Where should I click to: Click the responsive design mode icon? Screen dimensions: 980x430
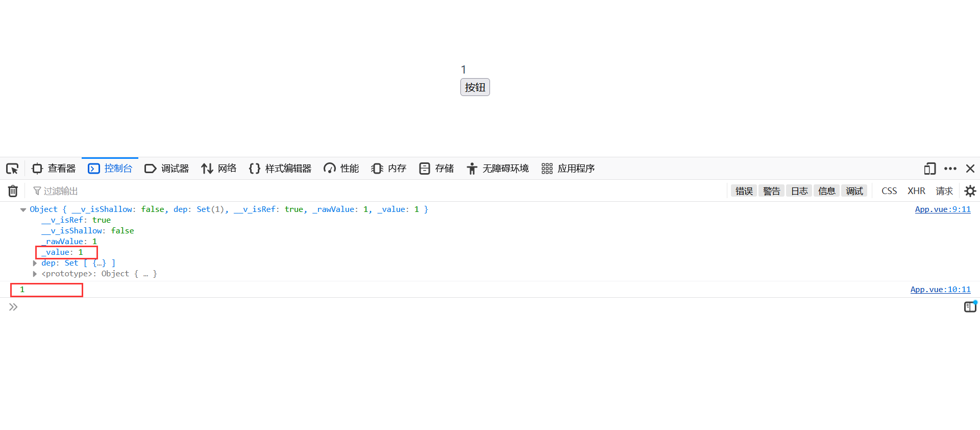pyautogui.click(x=930, y=169)
